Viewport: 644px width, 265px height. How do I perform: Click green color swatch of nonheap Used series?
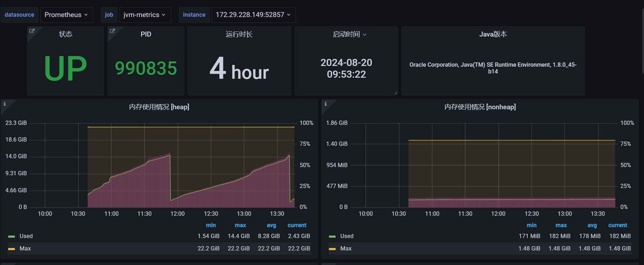point(332,237)
